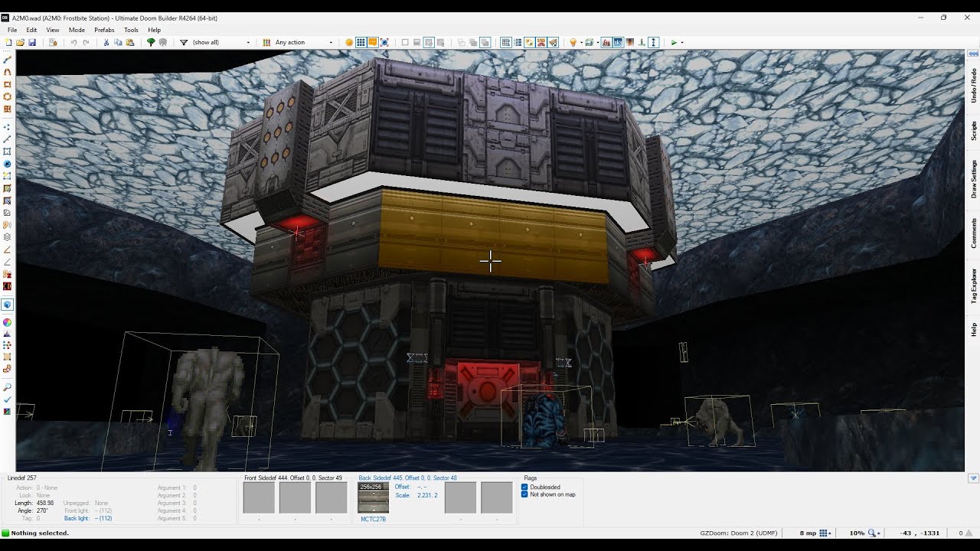
Task: Toggle the blue grid toolbar button
Action: tap(361, 42)
